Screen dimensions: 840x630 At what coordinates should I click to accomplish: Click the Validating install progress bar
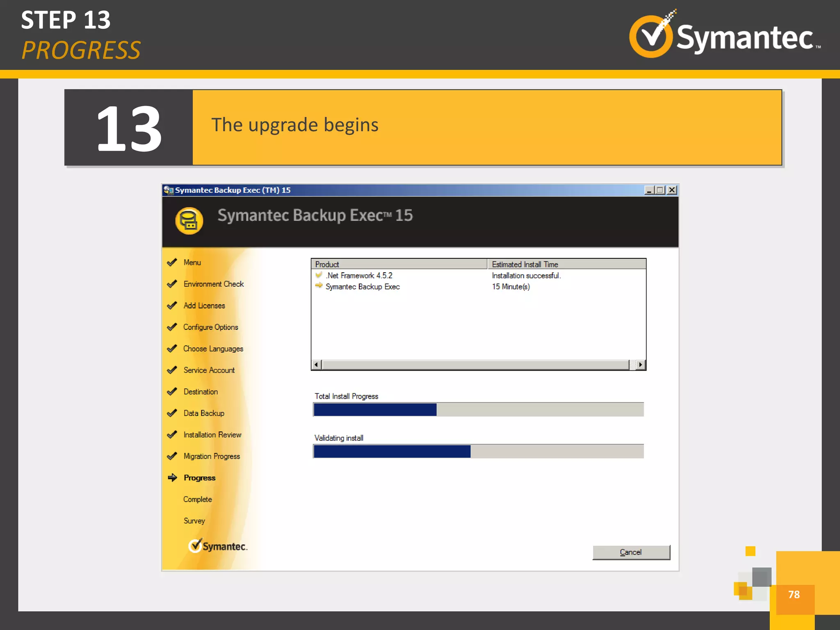click(x=479, y=451)
